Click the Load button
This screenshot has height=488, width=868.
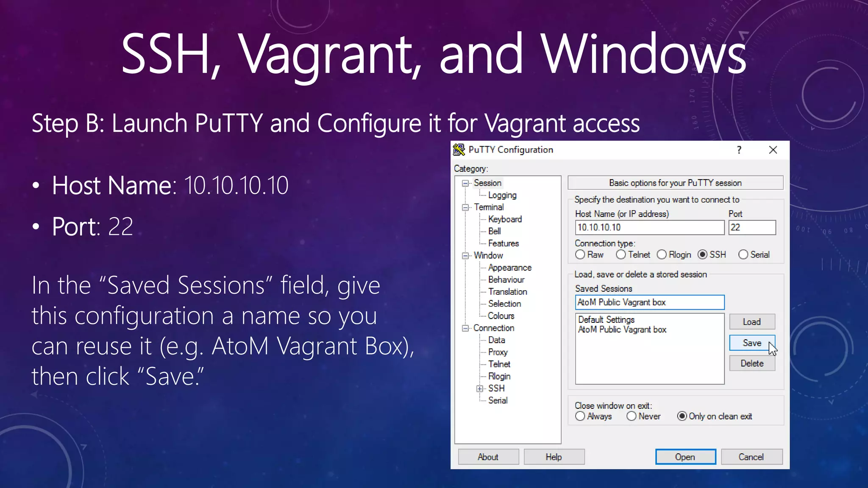pos(752,322)
